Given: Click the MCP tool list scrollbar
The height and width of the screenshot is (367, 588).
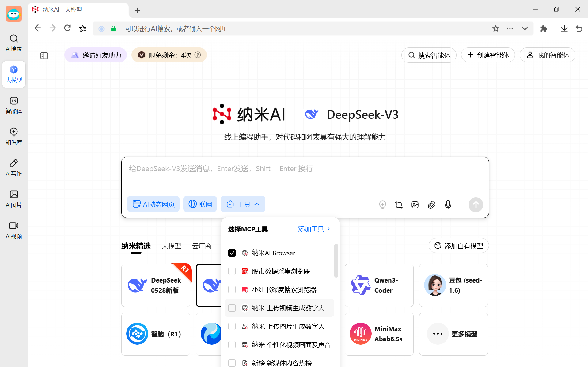Looking at the screenshot, I should (x=336, y=261).
